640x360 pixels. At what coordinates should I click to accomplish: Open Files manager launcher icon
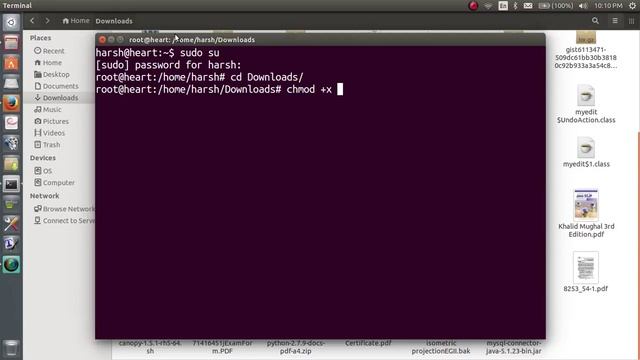[x=11, y=42]
